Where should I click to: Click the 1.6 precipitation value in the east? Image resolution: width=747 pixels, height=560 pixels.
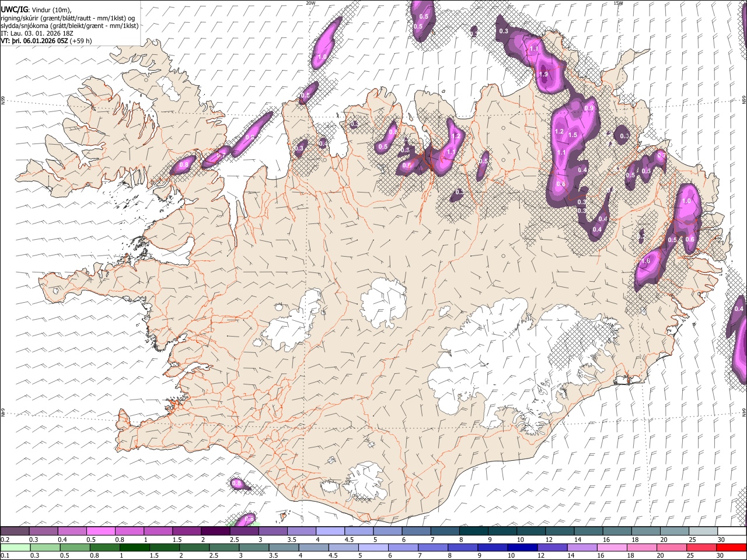[x=645, y=261]
